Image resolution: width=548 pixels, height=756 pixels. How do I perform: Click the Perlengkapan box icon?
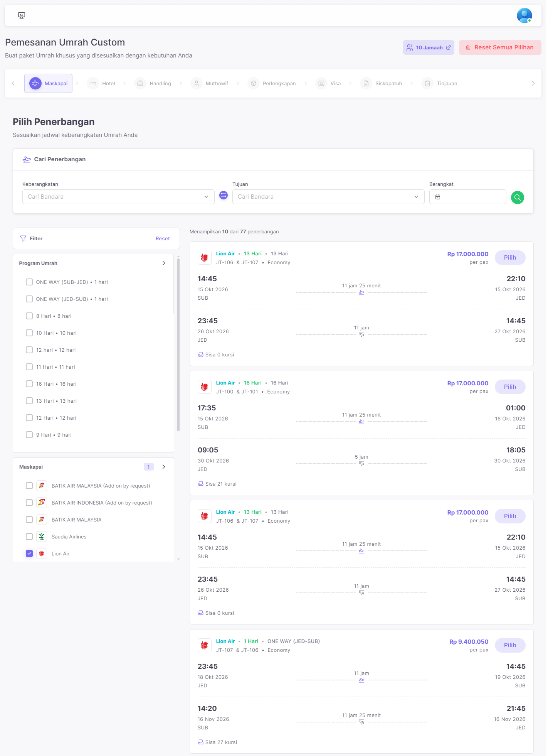pos(254,83)
